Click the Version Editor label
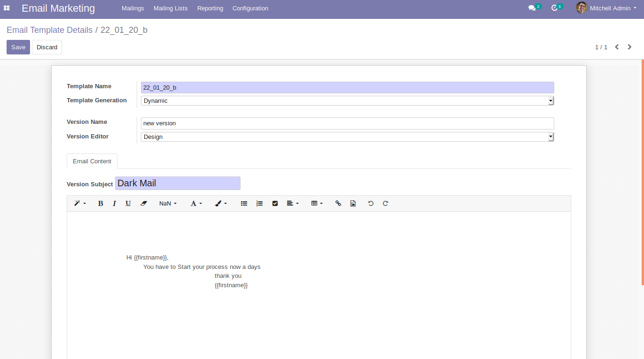 point(87,137)
